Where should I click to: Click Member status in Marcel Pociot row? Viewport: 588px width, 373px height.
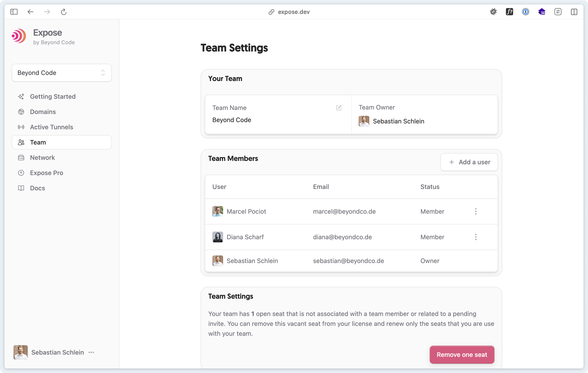pos(432,211)
